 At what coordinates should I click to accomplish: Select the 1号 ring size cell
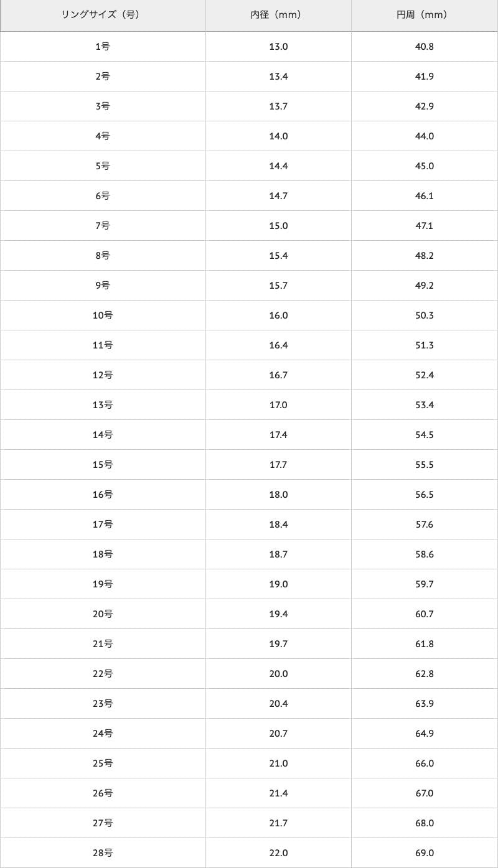pos(103,47)
